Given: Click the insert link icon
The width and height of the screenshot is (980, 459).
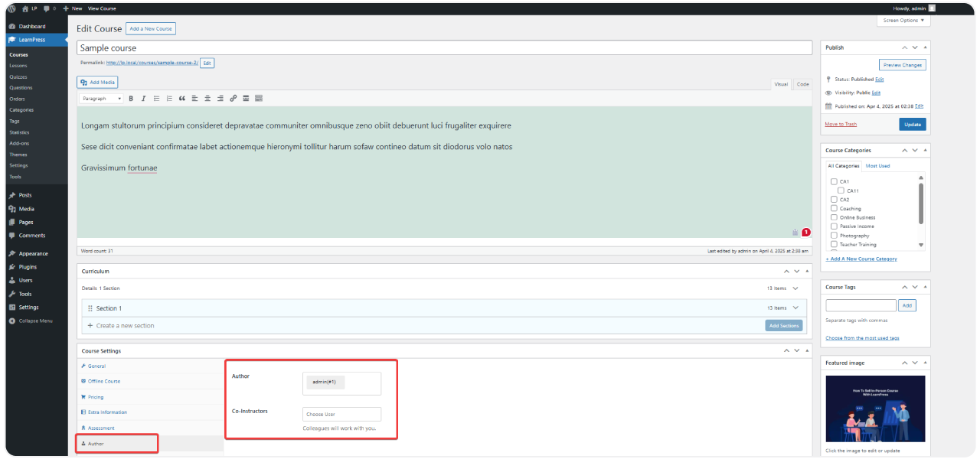Looking at the screenshot, I should (234, 99).
